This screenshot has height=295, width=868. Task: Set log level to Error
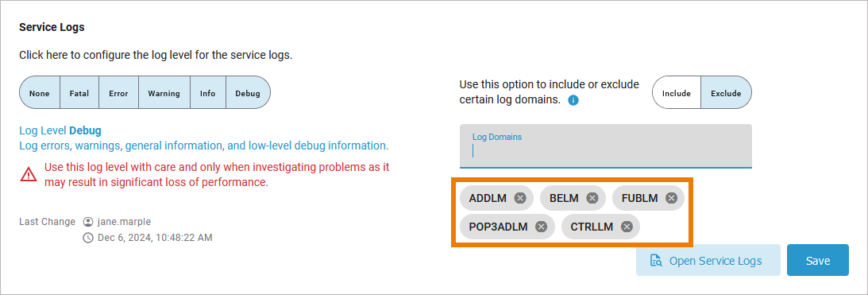click(x=118, y=93)
